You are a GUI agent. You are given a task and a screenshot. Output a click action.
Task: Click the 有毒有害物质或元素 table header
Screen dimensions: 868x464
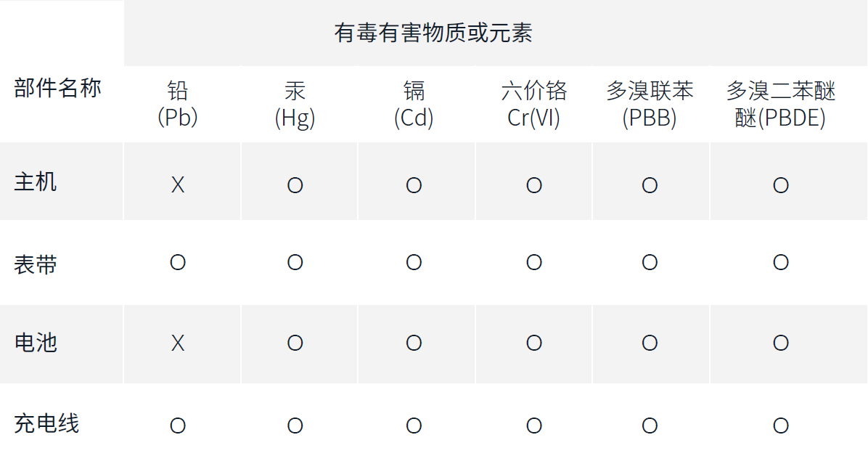tap(433, 33)
